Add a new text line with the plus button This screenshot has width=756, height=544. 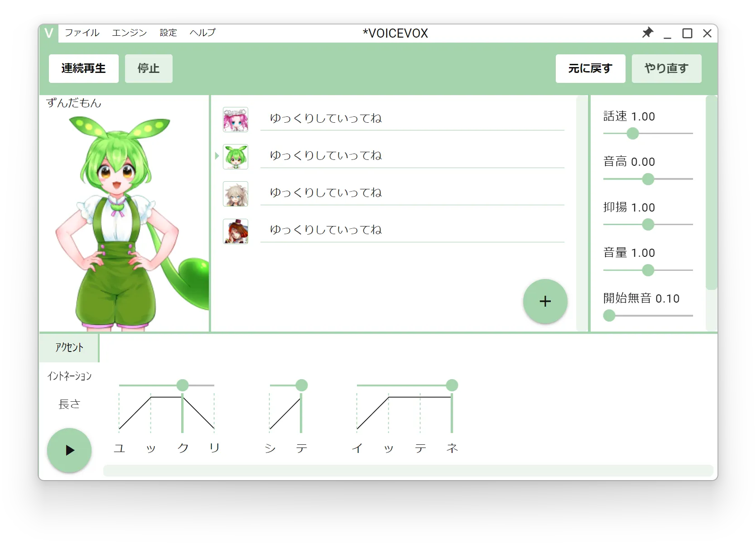tap(545, 301)
